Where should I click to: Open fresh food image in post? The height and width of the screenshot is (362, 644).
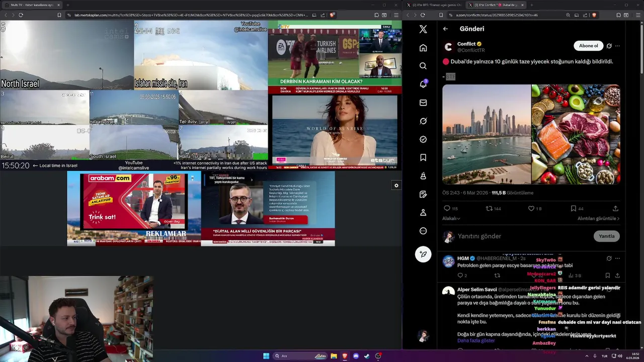576,134
